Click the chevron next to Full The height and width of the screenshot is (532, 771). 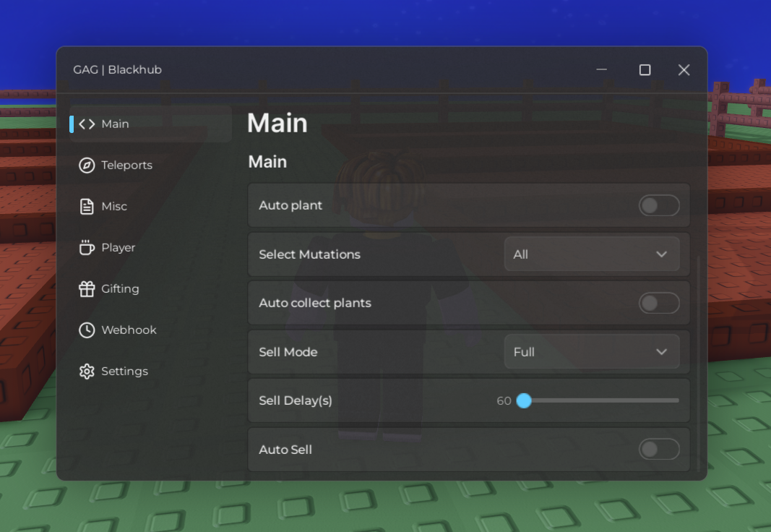pos(661,351)
